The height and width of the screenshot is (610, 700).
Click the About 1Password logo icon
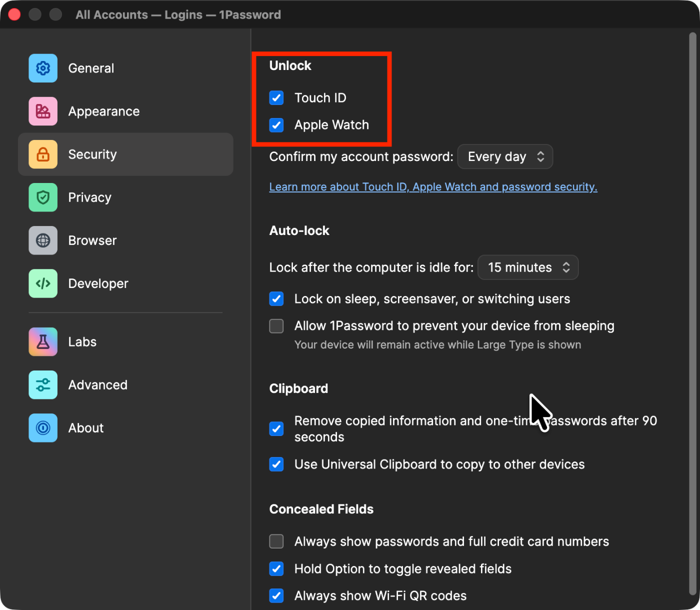(x=43, y=427)
